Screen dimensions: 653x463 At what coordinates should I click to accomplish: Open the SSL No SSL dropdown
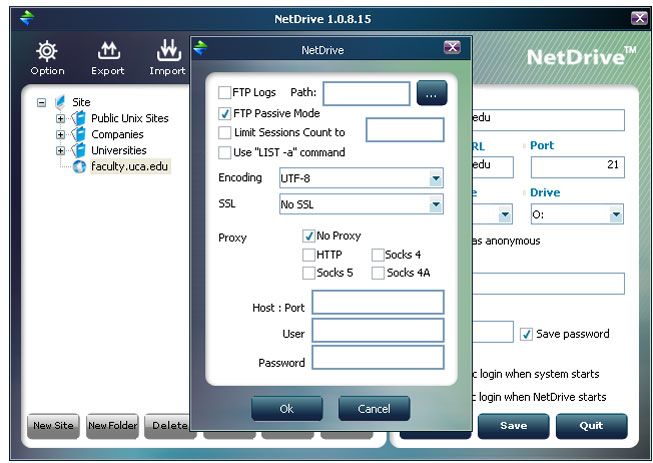436,204
